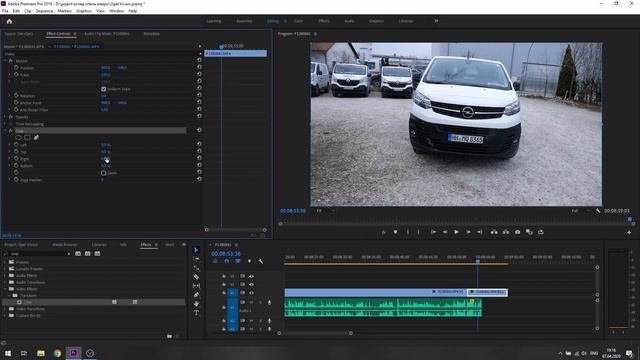Toggle Snap in the timeline
The image size is (640, 360).
[x=227, y=261]
